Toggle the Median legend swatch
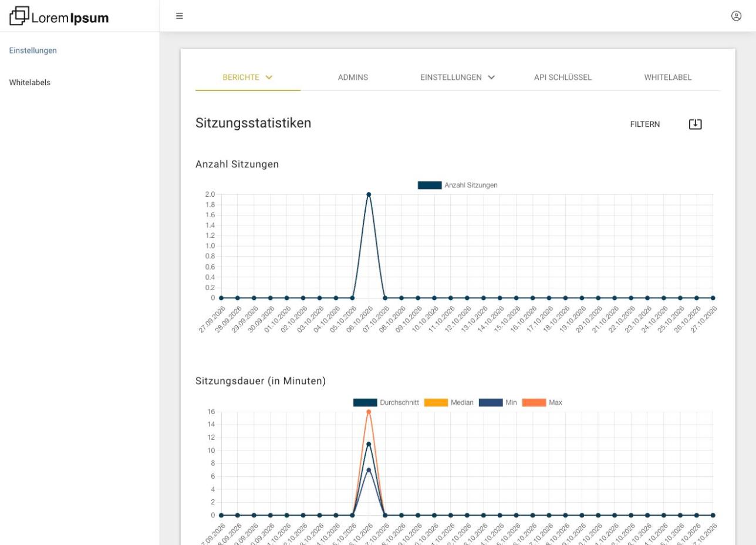The height and width of the screenshot is (545, 756). 436,403
